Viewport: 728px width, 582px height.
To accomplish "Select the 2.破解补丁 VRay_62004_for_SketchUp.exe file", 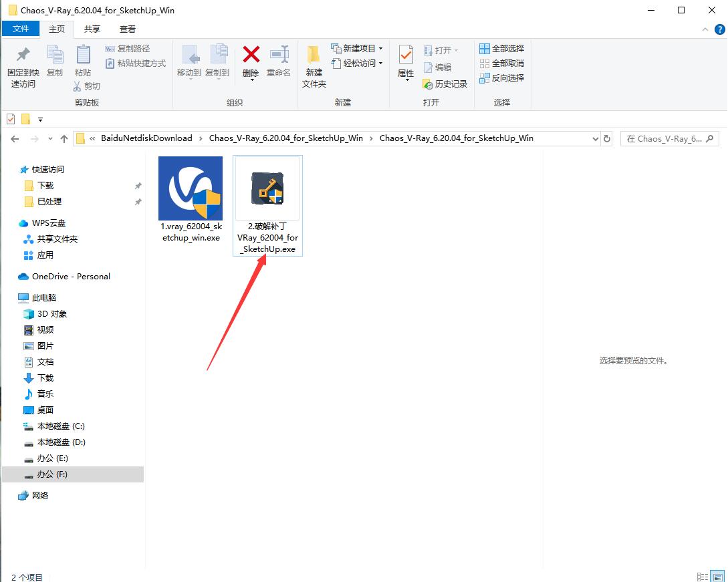I will [x=268, y=206].
